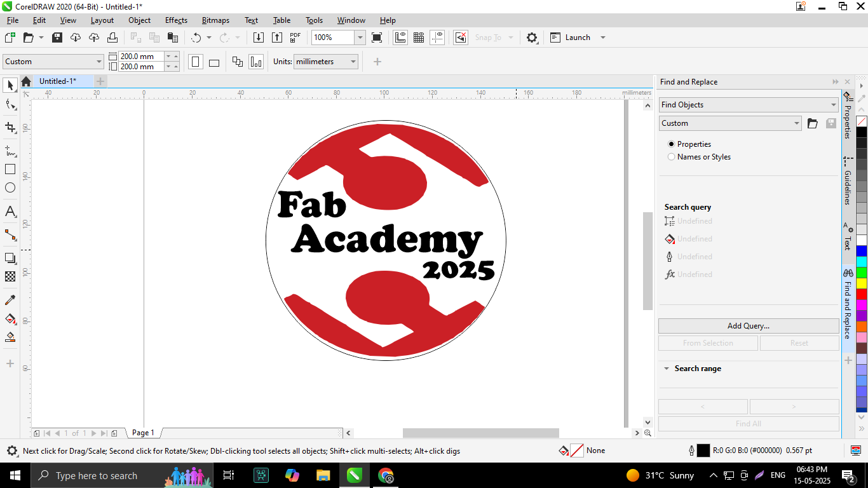868x488 pixels.
Task: Open the Effects menu
Action: (x=176, y=20)
